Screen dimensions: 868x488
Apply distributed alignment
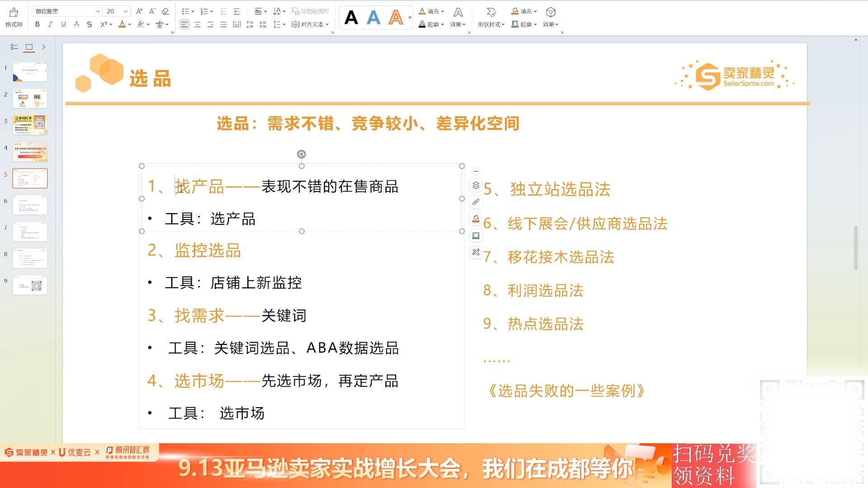(x=236, y=24)
